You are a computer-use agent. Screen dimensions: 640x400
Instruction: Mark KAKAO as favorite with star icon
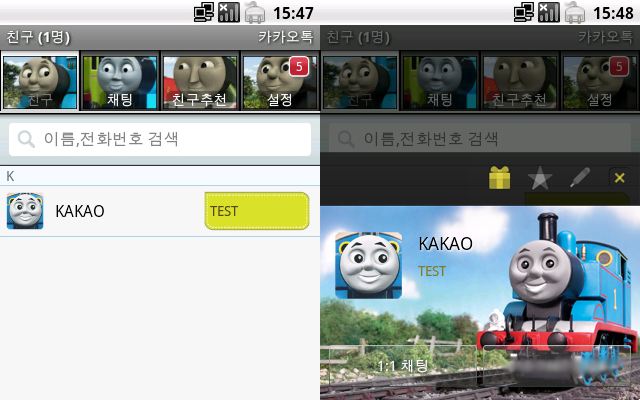[x=540, y=178]
